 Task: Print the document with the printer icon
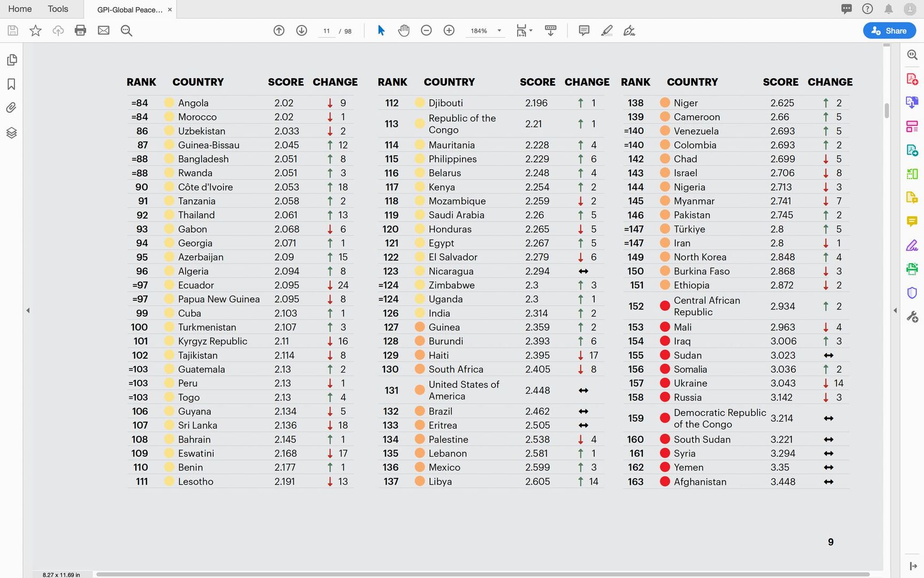[80, 31]
